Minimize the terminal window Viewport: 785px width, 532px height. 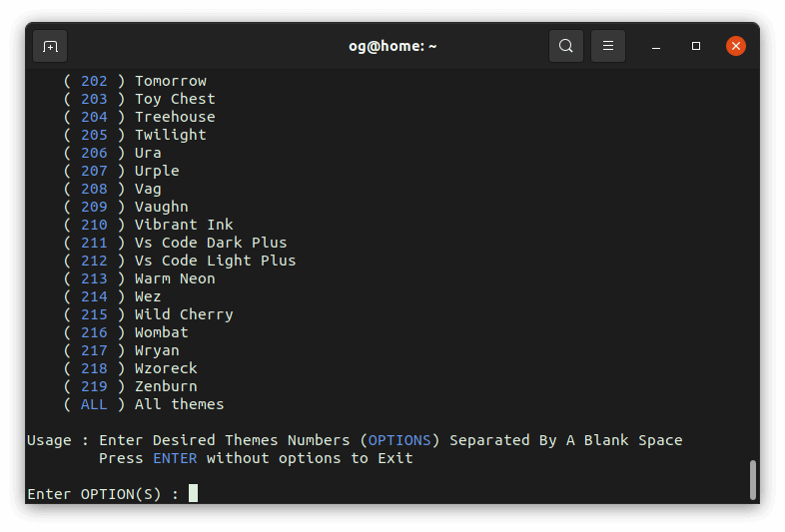point(656,46)
